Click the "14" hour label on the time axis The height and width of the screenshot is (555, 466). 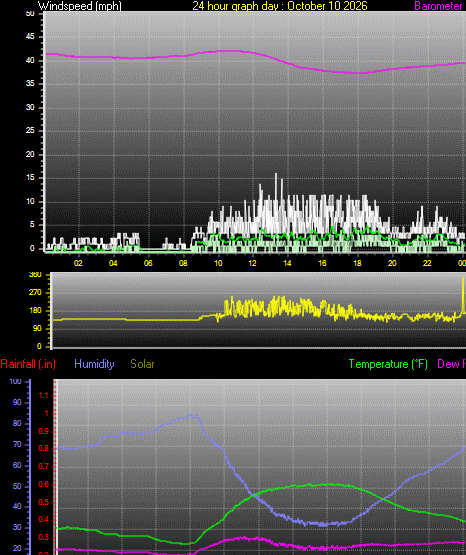(287, 263)
